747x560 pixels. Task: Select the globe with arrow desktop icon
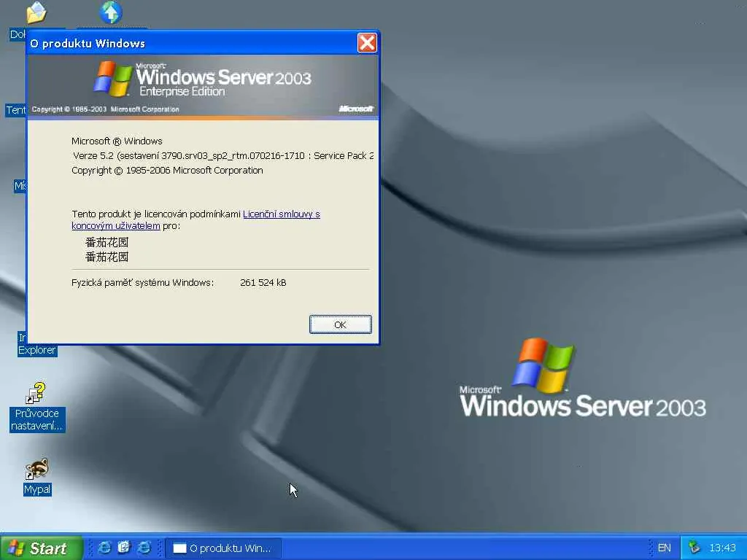coord(111,13)
